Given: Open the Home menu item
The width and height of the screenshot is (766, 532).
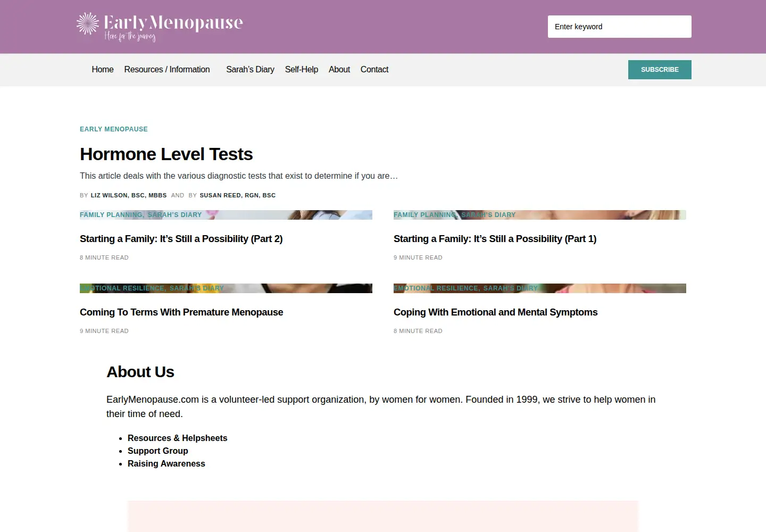Looking at the screenshot, I should coord(103,70).
